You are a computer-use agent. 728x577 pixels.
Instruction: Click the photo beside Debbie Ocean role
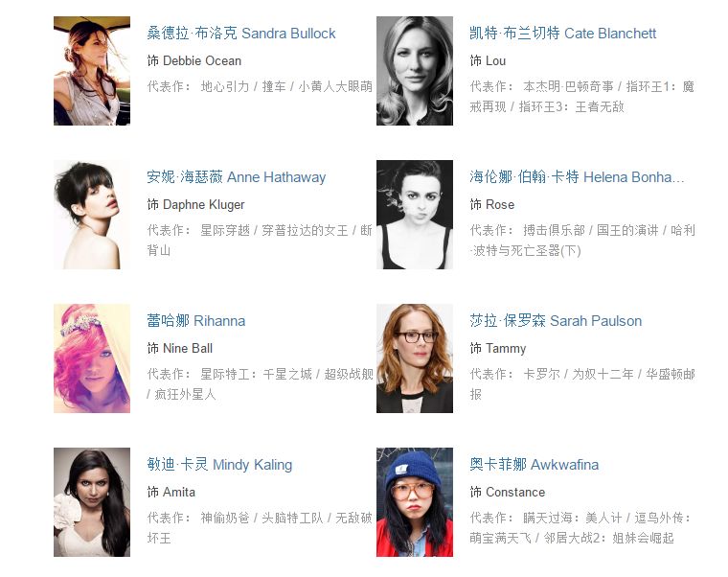(92, 71)
